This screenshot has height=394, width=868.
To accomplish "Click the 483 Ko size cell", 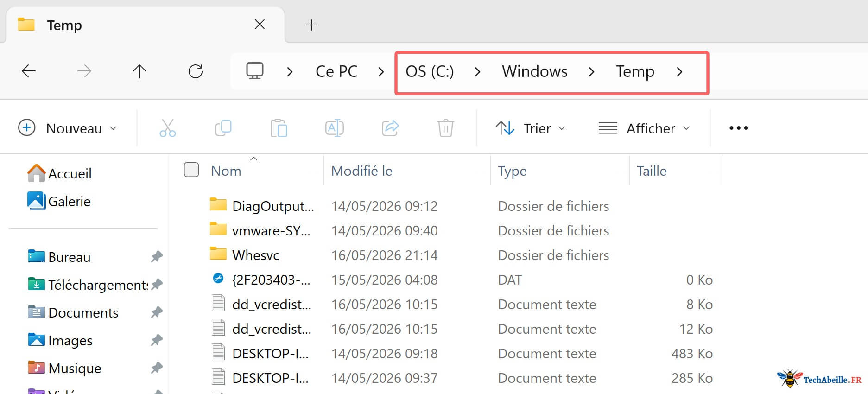I will 692,354.
